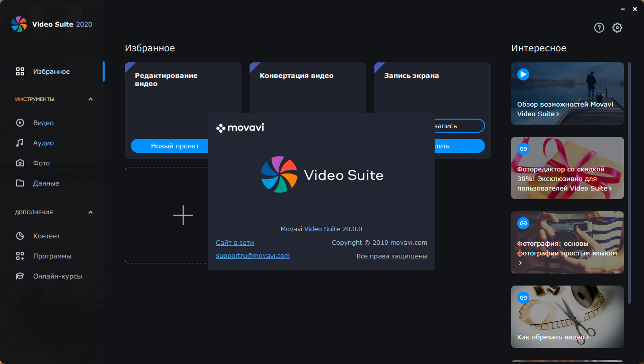Open the Сайт в сети link
This screenshot has height=364, width=644.
coord(235,242)
